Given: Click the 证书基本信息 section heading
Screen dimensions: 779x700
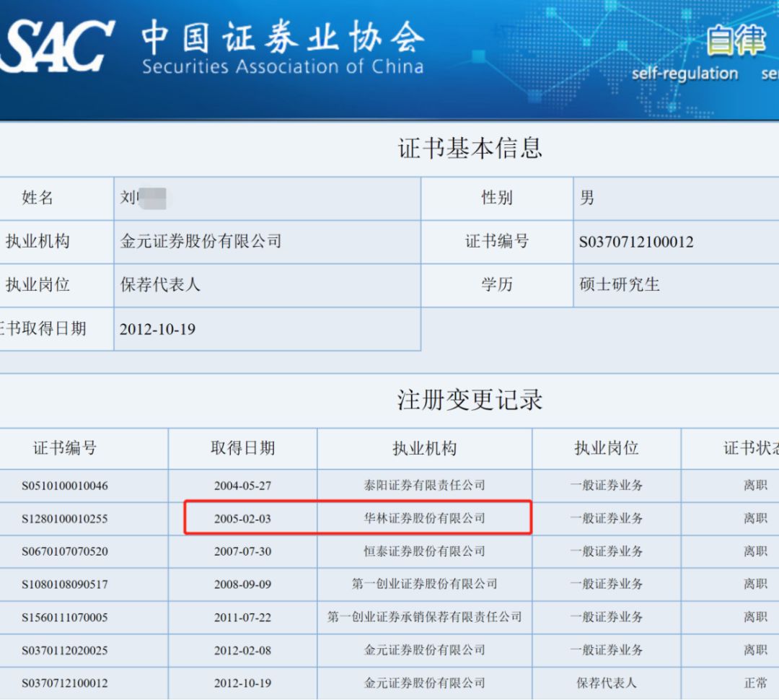Looking at the screenshot, I should click(470, 148).
